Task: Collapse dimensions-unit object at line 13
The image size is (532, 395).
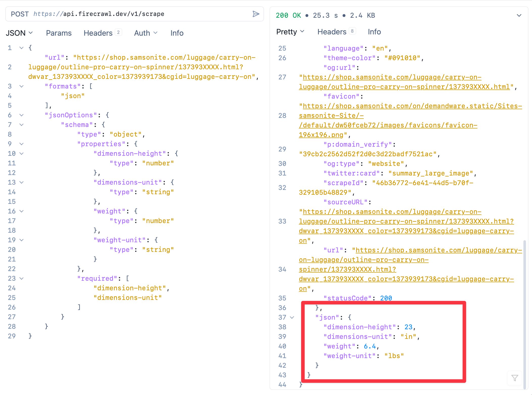Action: (x=21, y=182)
